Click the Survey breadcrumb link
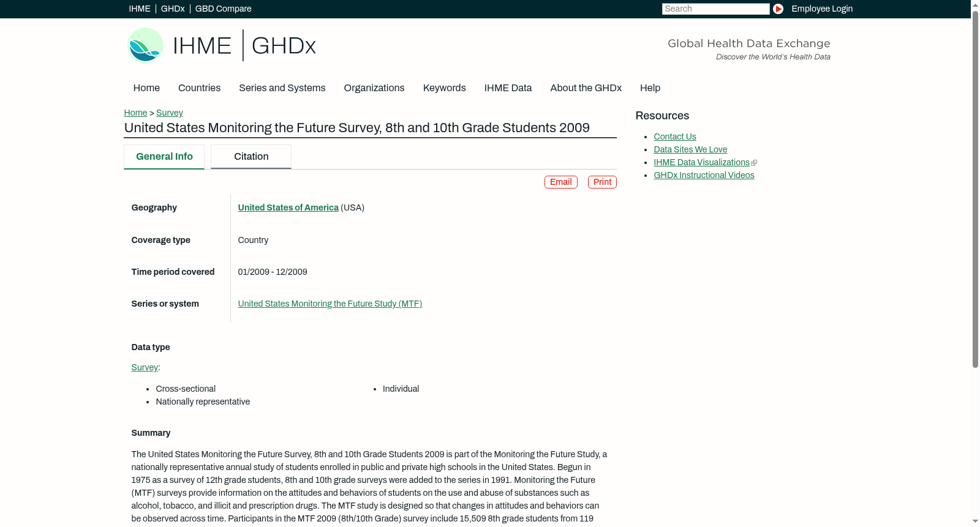The height and width of the screenshot is (527, 980). point(170,113)
